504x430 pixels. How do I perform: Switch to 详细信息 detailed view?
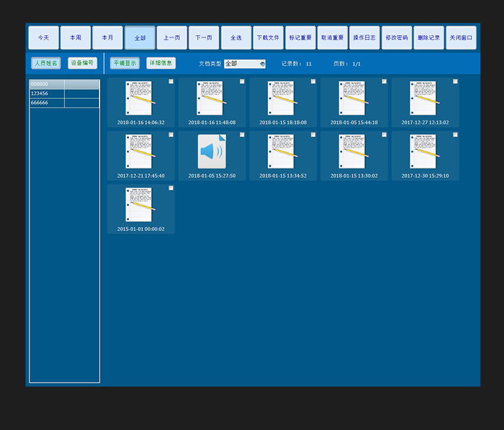click(161, 63)
